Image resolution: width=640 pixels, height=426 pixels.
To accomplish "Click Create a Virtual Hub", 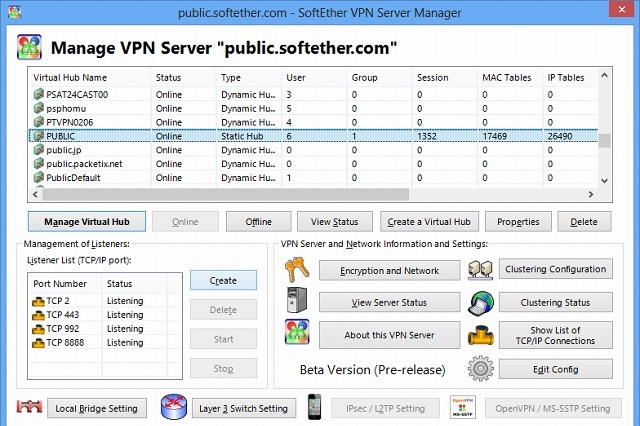I will click(429, 222).
